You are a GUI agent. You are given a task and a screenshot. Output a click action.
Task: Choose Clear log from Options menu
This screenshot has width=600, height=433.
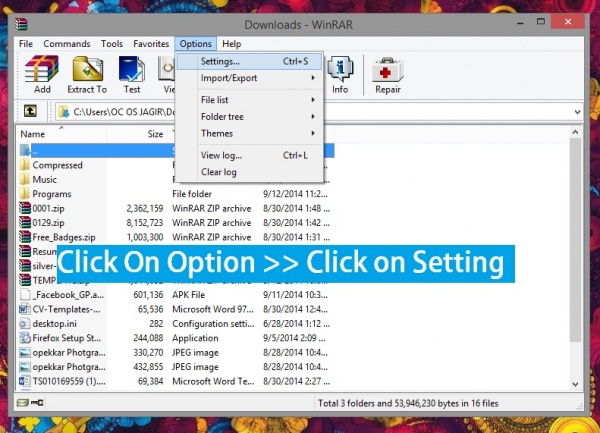[x=250, y=172]
